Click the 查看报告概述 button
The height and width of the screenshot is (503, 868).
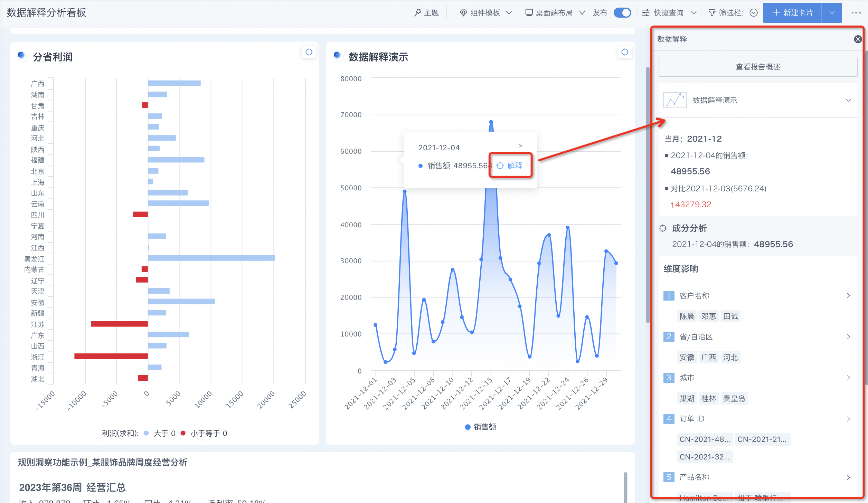coord(758,67)
